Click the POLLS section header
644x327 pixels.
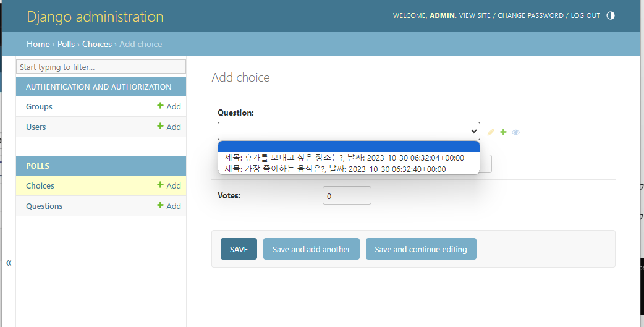[37, 166]
